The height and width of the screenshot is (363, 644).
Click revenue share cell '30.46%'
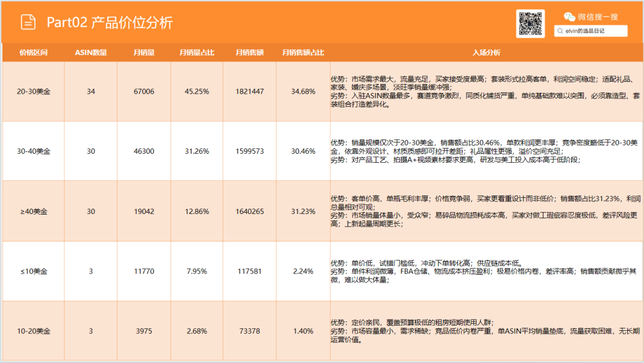pos(303,151)
